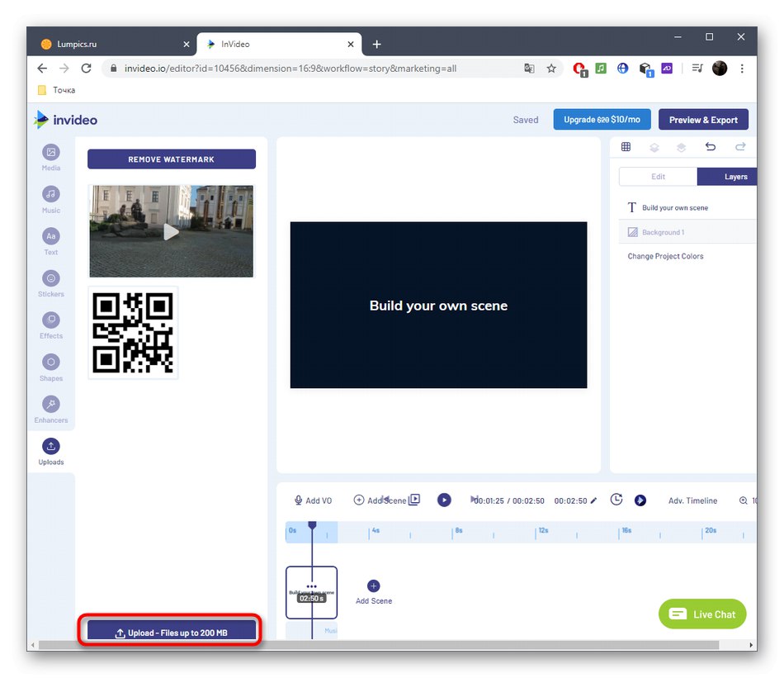Viewport: 784px width, 678px height.
Task: Click the invideo logo
Action: (65, 120)
